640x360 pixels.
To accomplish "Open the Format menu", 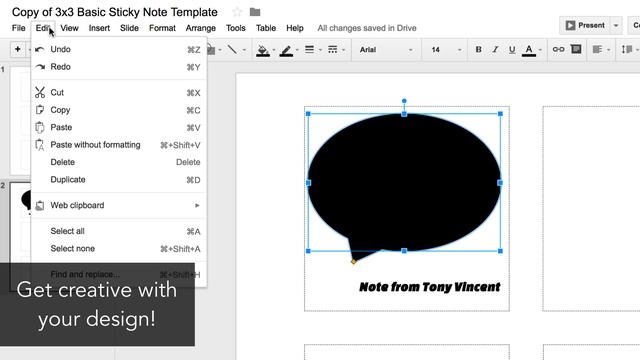I will coord(162,28).
